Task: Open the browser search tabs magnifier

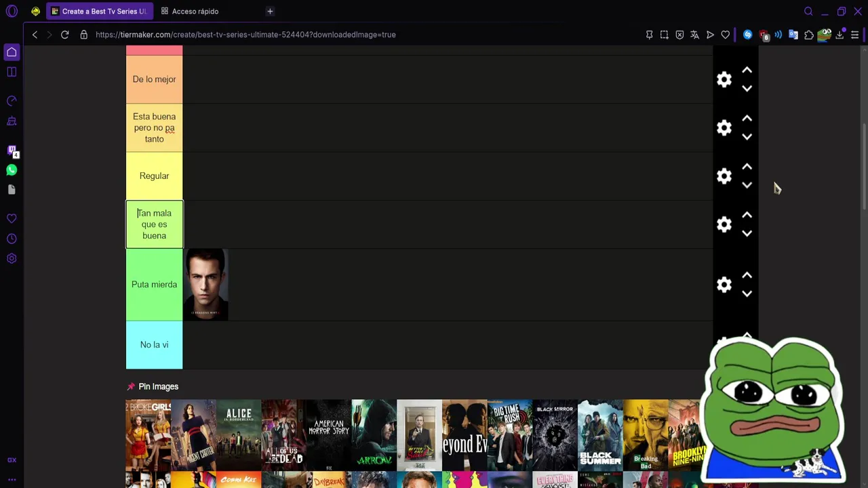Action: pos(808,12)
